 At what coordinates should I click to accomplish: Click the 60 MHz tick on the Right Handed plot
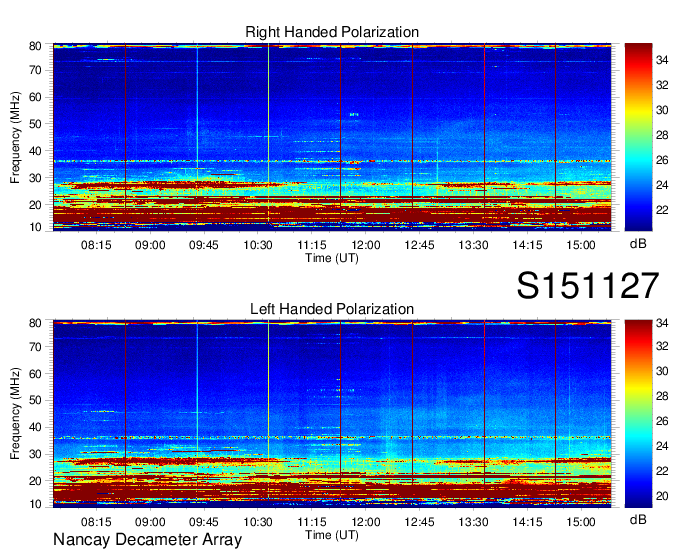[35, 97]
